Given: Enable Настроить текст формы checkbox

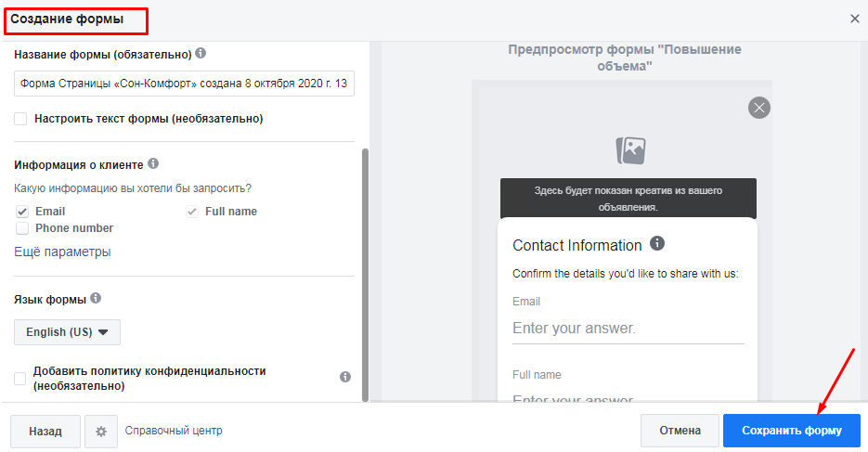Looking at the screenshot, I should point(20,119).
